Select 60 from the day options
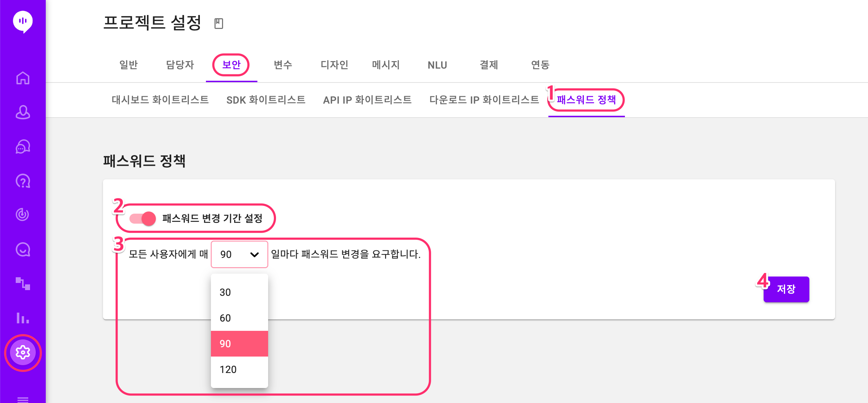This screenshot has width=868, height=403. coord(240,318)
